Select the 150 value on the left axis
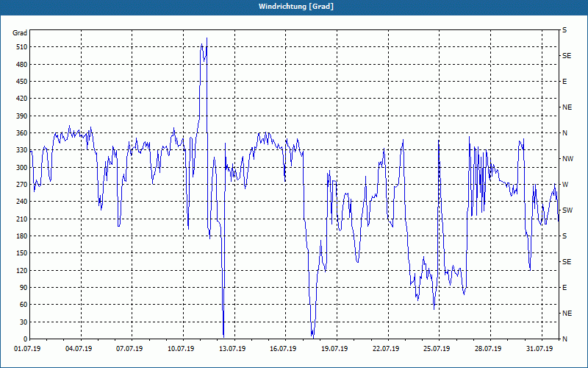This screenshot has height=368, width=588. point(22,253)
